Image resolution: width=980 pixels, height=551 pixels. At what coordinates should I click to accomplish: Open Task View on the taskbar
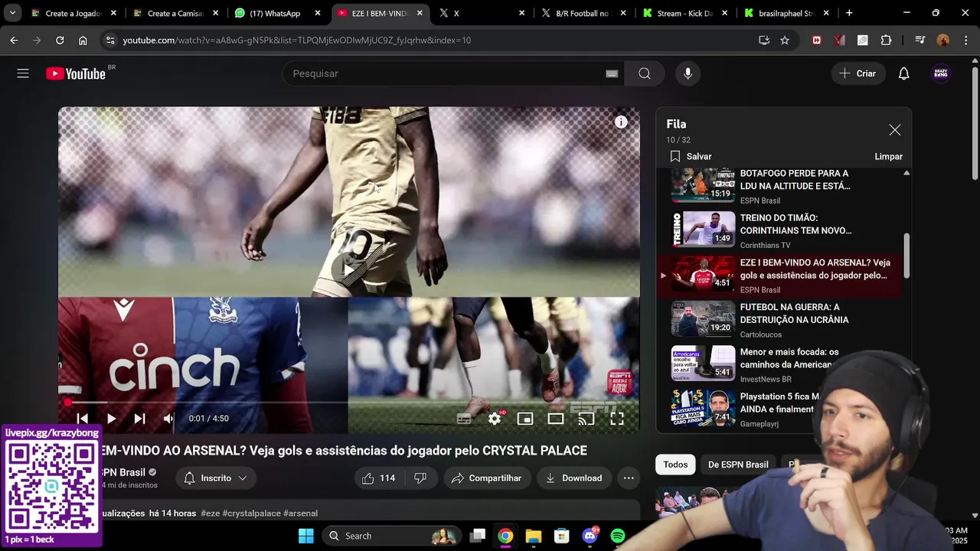[478, 536]
